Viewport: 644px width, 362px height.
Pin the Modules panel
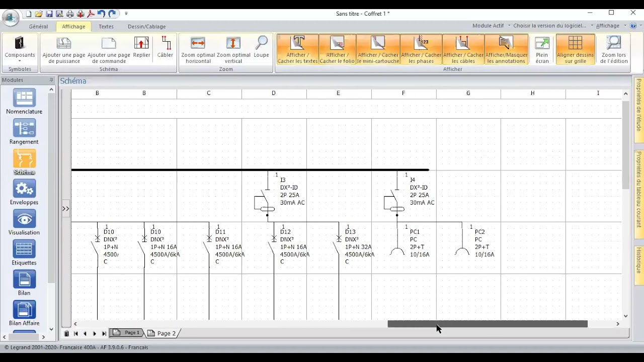[x=51, y=80]
